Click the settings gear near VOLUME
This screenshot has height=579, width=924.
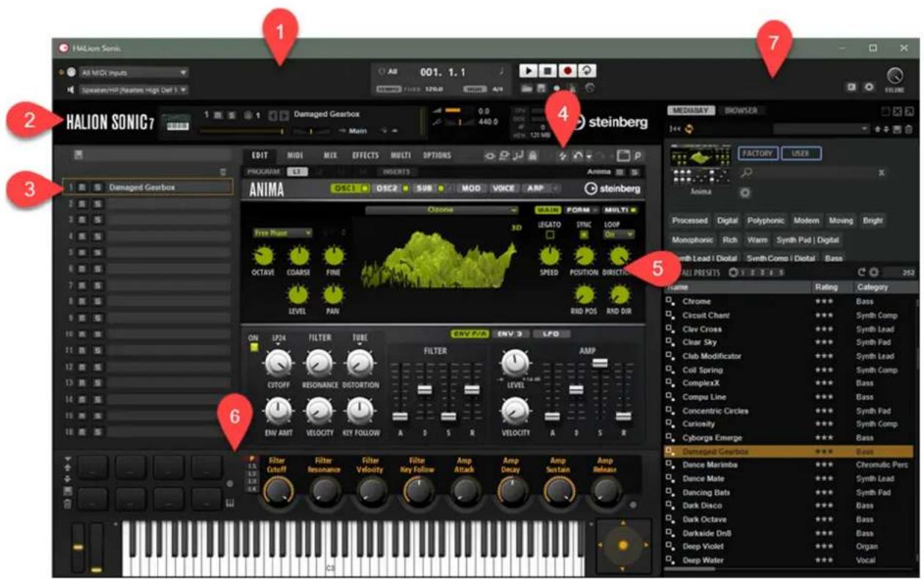point(870,86)
